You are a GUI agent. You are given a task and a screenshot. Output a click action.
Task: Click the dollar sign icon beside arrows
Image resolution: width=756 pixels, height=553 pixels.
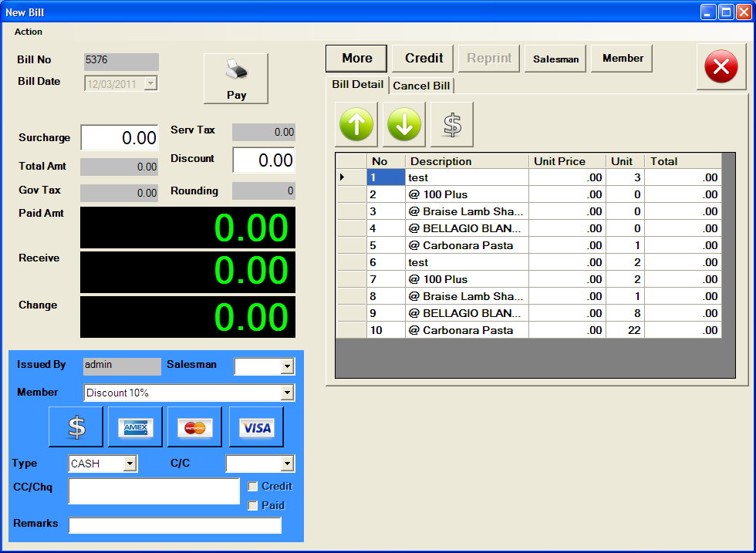452,124
